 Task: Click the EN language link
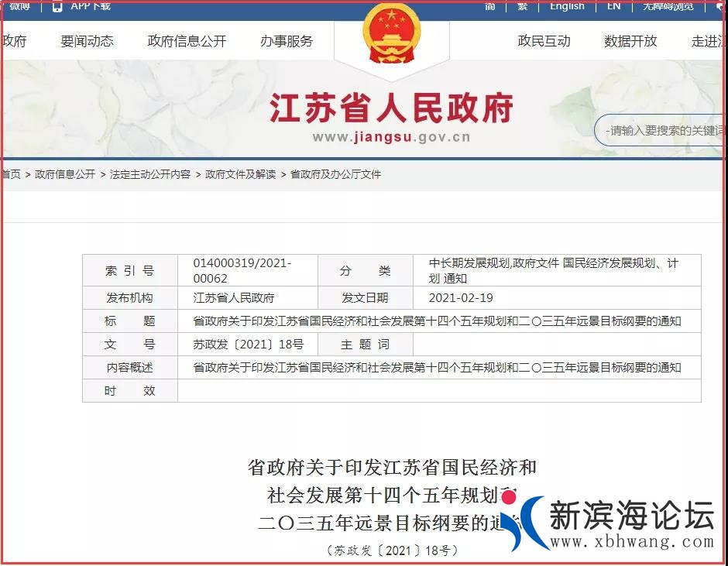click(x=613, y=6)
